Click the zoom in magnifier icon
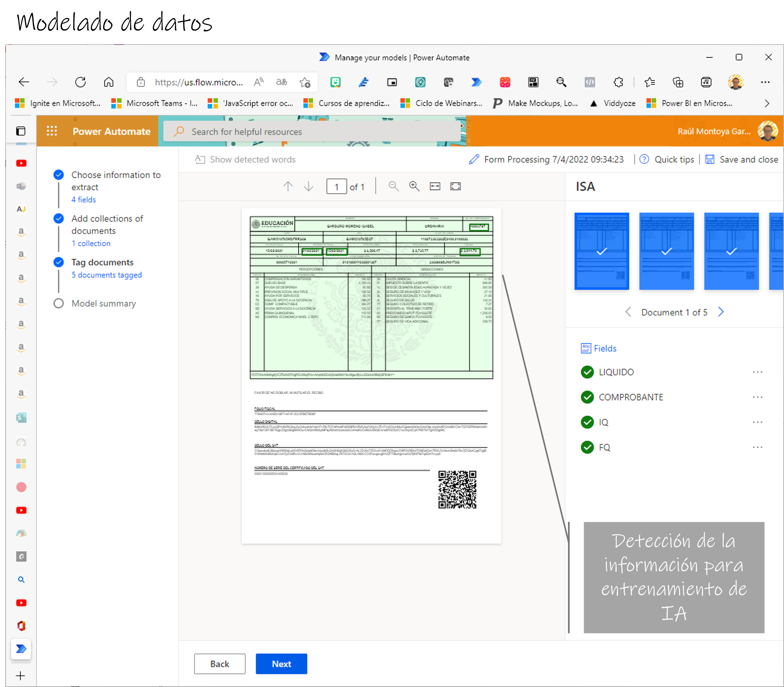 tap(414, 186)
